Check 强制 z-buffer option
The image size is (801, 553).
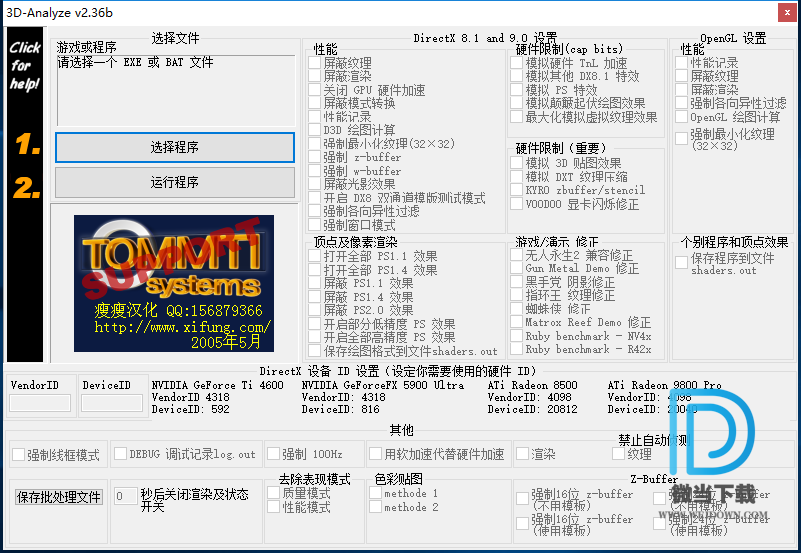(315, 157)
